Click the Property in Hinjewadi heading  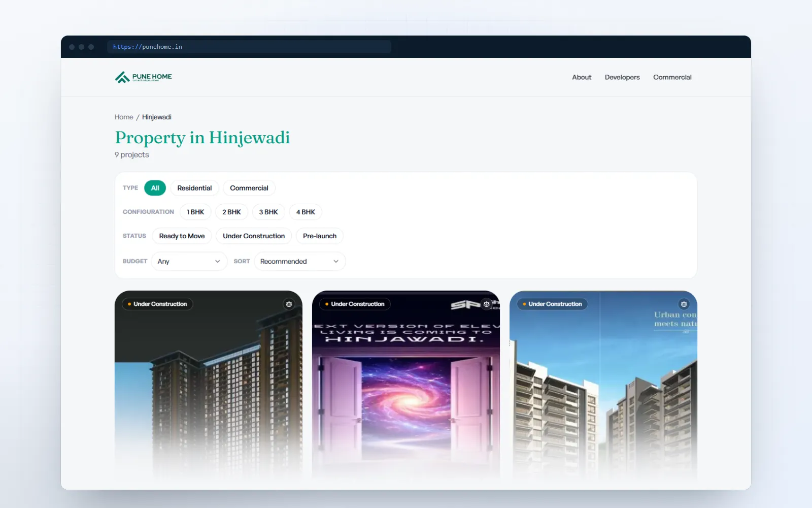202,138
